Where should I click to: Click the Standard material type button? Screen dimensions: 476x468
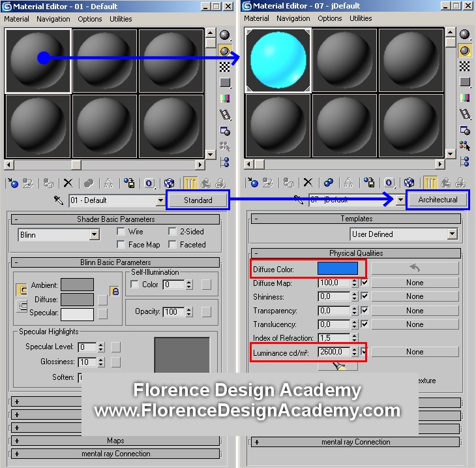point(198,200)
